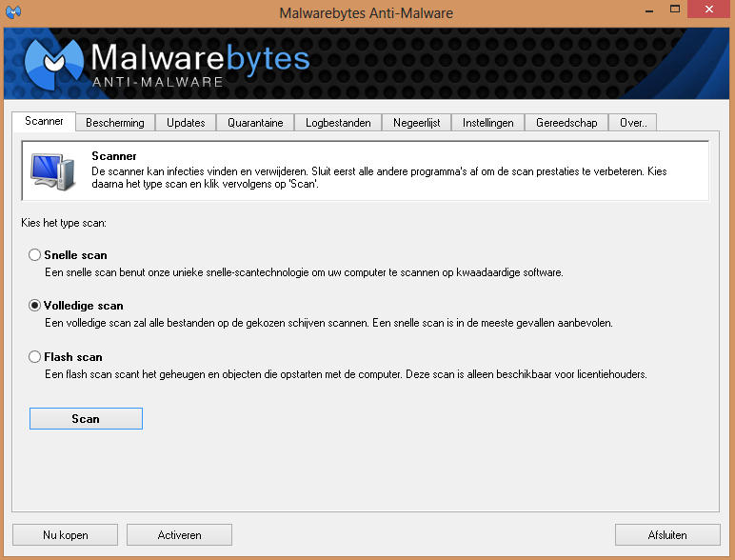Screen dimensions: 735x560
Task: Open the Logbestanden tab
Action: (338, 123)
